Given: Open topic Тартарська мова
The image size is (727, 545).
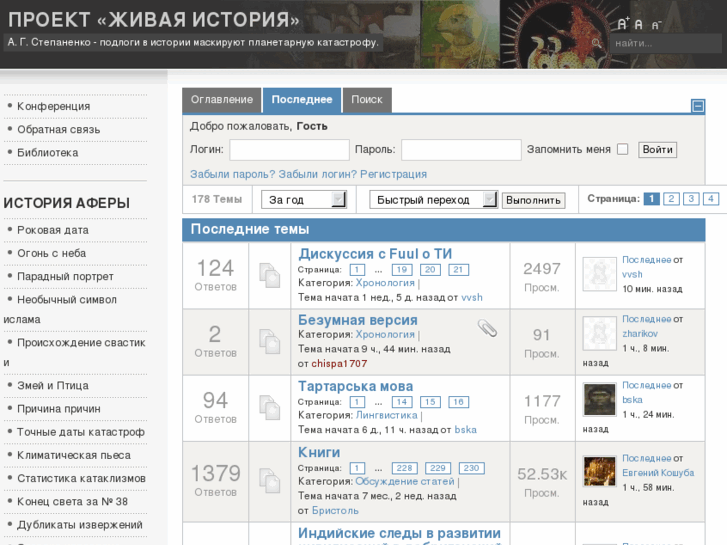Looking at the screenshot, I should click(355, 386).
